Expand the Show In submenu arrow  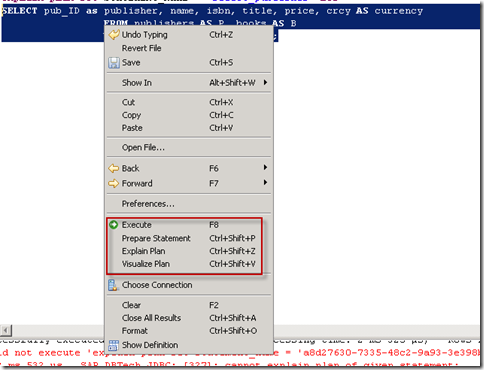(x=265, y=82)
